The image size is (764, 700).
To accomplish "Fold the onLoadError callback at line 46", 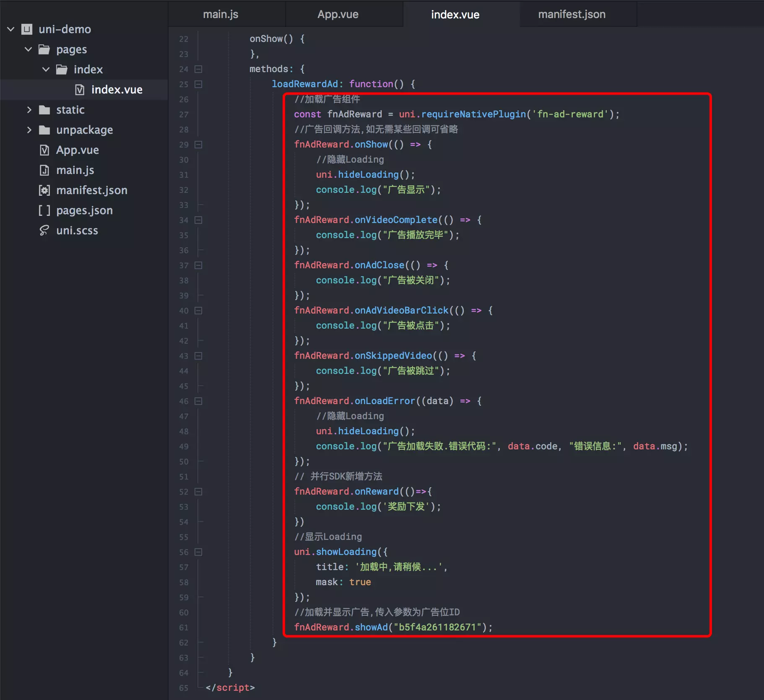I will pos(198,401).
